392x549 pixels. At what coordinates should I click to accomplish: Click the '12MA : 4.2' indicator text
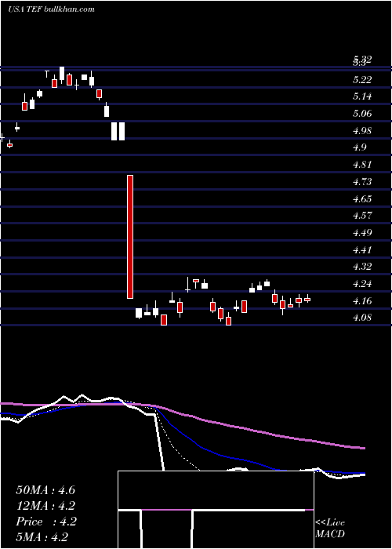point(45,506)
